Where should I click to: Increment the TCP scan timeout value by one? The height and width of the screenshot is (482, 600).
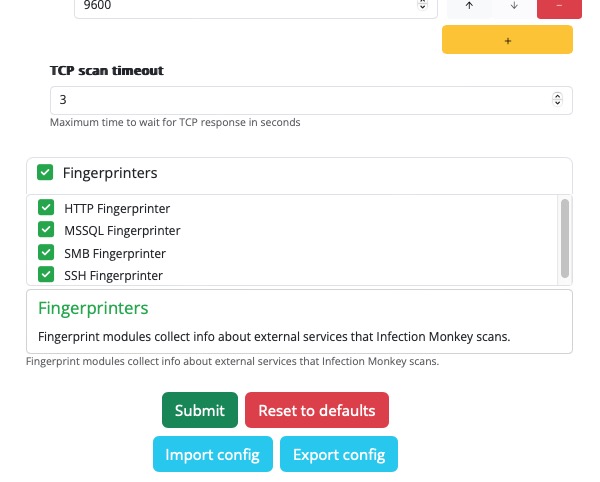558,96
